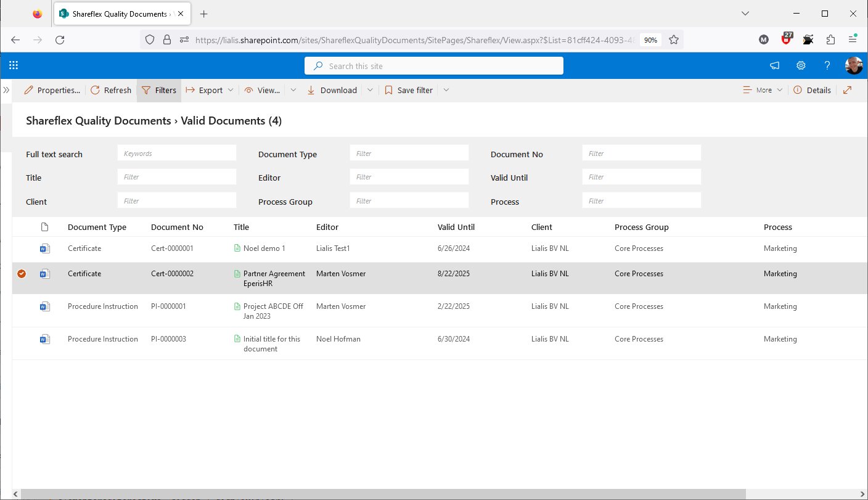The width and height of the screenshot is (868, 500).
Task: Open the Export dropdown arrow
Action: 231,90
